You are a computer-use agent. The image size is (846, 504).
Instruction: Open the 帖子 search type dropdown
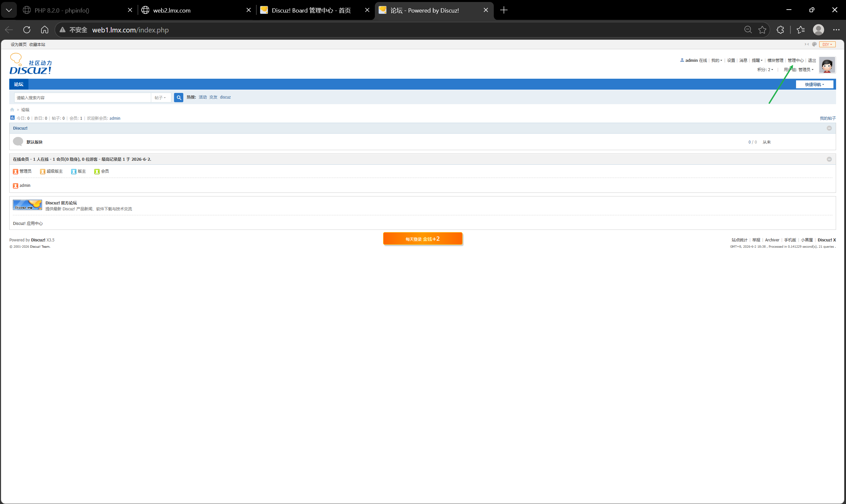click(x=160, y=98)
